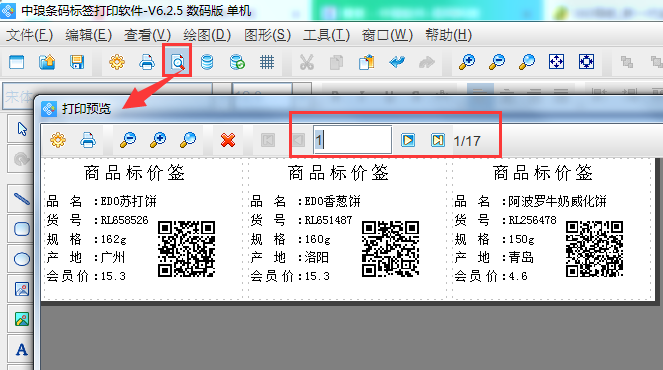Jump to last page in print preview
The height and width of the screenshot is (370, 663).
[x=438, y=140]
